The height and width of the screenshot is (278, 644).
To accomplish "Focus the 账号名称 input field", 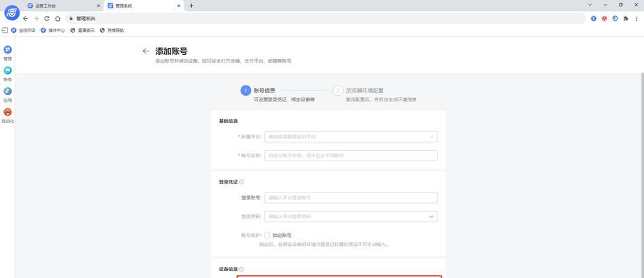I will click(x=351, y=156).
